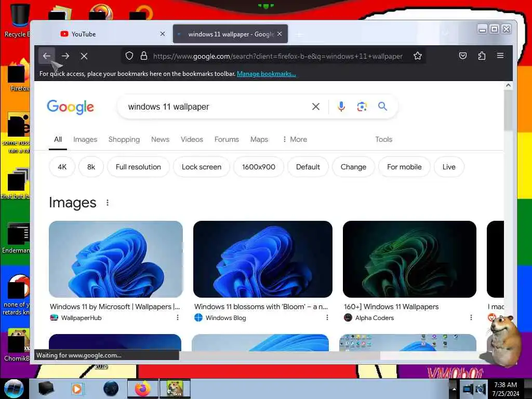Open Windows 11 blossoms with Bloom title
Viewport: 532px width, 399px height.
pyautogui.click(x=261, y=307)
